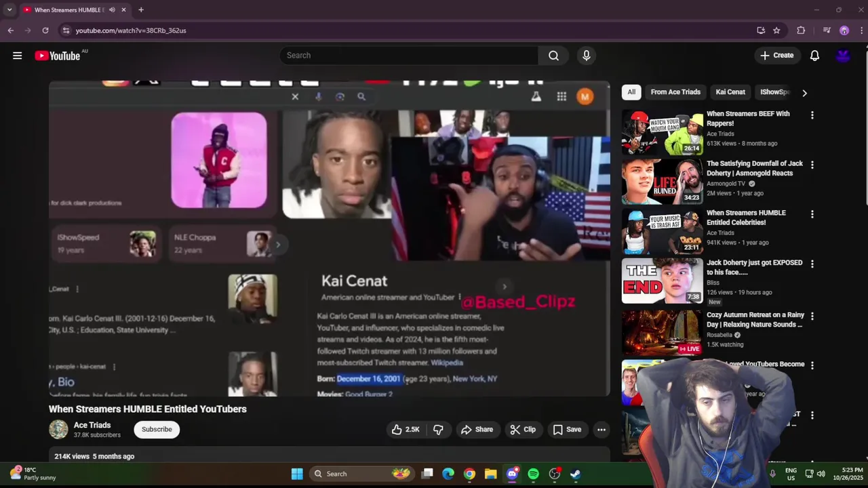Open Satisfying Downfall of Jack Doherty thumbnail
This screenshot has width=868, height=488.
click(x=662, y=182)
